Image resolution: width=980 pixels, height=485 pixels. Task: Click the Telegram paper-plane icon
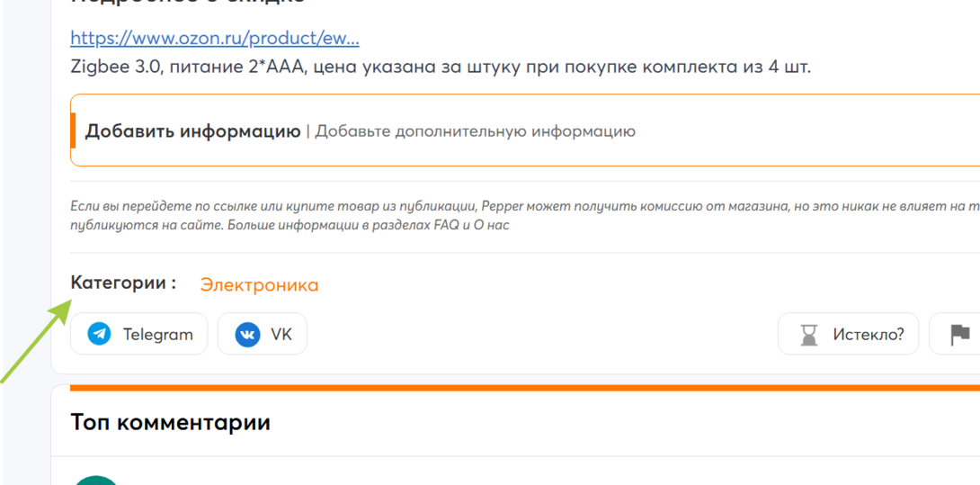click(x=100, y=334)
